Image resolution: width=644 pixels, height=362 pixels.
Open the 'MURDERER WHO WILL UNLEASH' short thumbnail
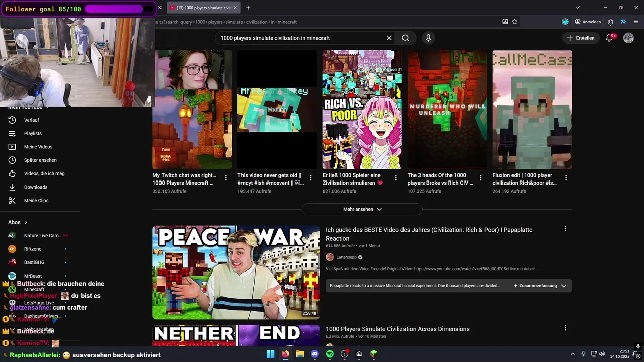pos(447,110)
